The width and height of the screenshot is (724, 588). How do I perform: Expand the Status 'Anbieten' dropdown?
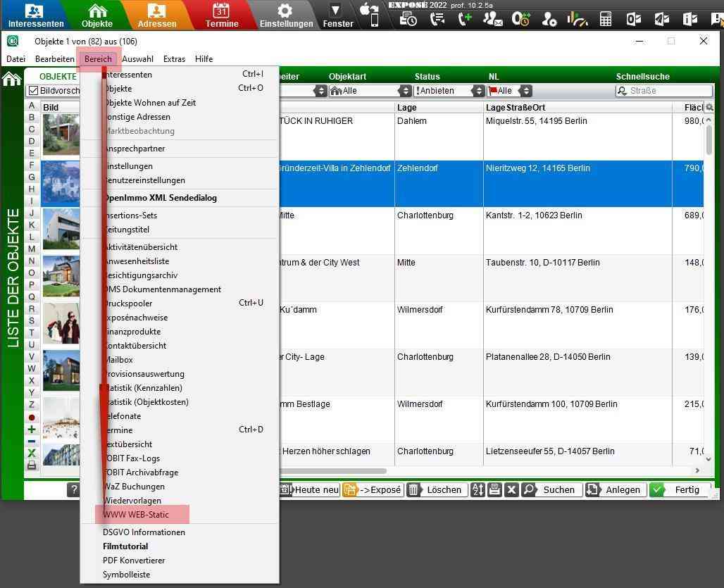pyautogui.click(x=449, y=91)
